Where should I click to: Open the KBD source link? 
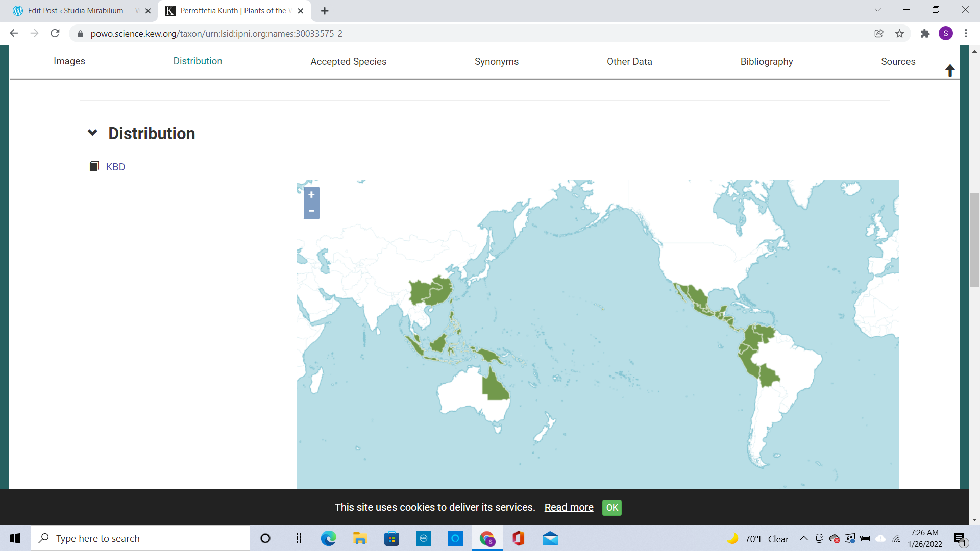tap(115, 167)
